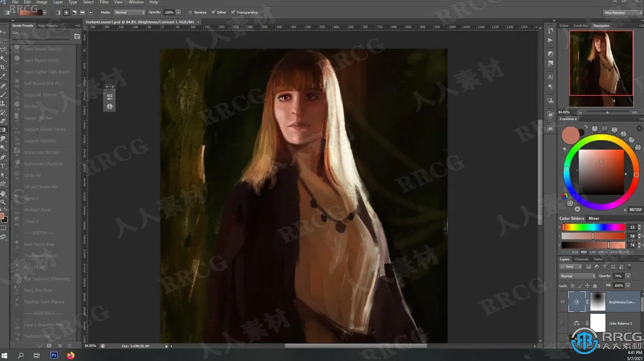Filter layers by pixel layer icon
The image size is (644, 361).
[588, 267]
